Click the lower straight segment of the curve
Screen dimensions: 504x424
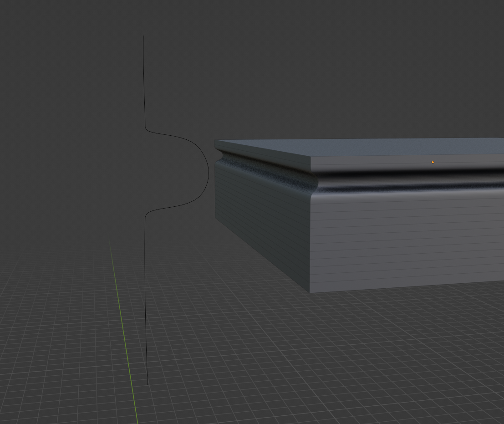pyautogui.click(x=146, y=299)
